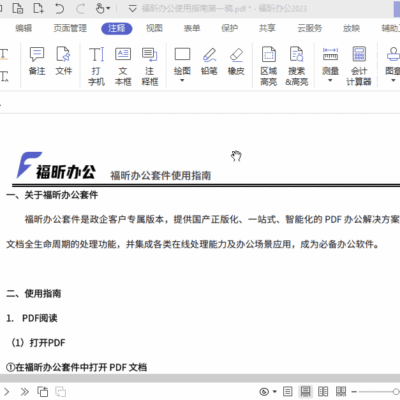Open the customize quick access toolbar dropdown
Screen dimensions: 400x400
tap(132, 8)
